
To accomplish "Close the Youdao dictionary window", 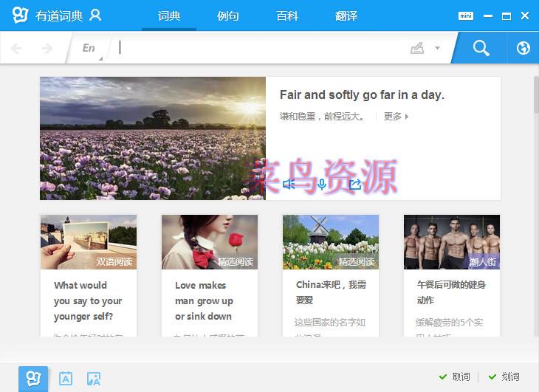I will click(x=524, y=16).
